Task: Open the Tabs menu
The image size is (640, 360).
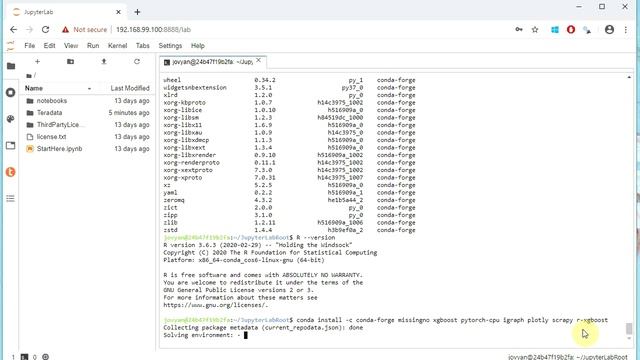Action: (x=142, y=46)
